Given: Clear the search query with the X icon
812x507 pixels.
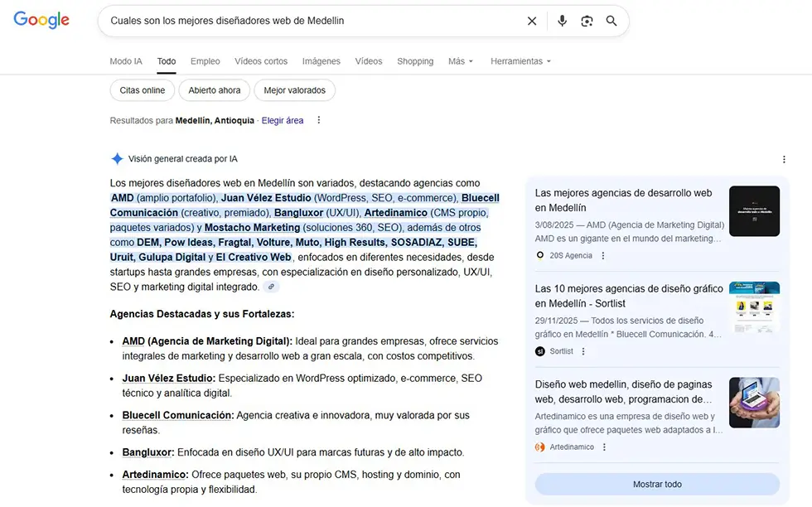Looking at the screenshot, I should click(532, 21).
